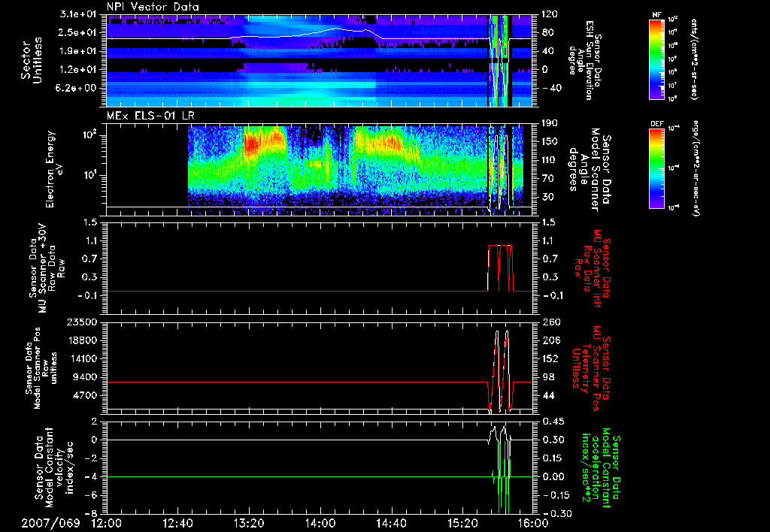Select the MU Scanner +30V Raw Data axis title
Screen dimensions: 770x532
(x=46, y=268)
